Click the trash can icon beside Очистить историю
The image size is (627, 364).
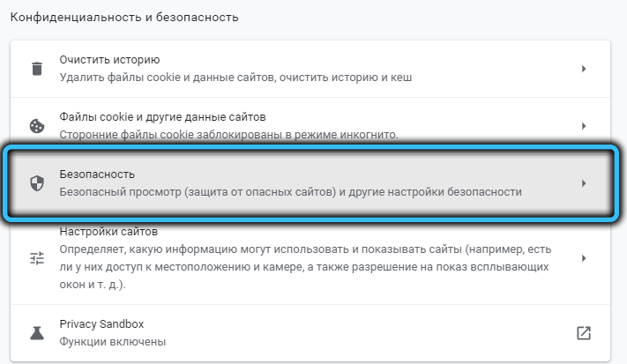pyautogui.click(x=37, y=69)
